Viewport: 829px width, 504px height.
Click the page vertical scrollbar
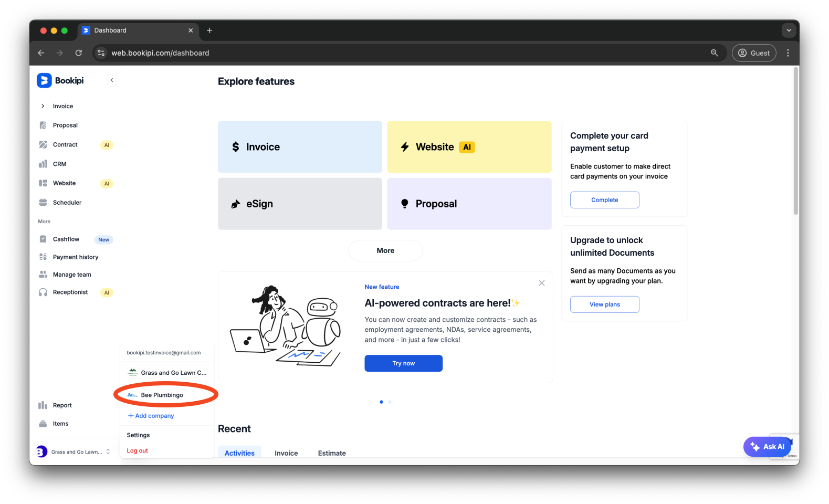[796, 142]
